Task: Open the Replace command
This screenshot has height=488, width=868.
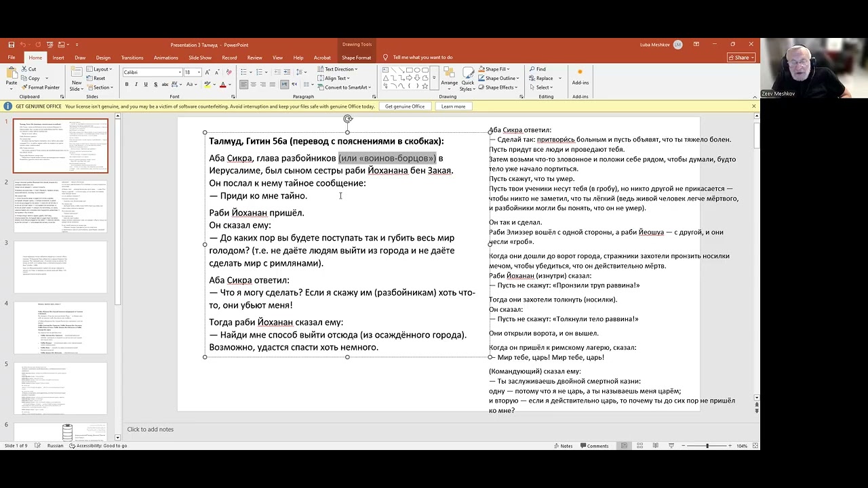Action: click(541, 78)
